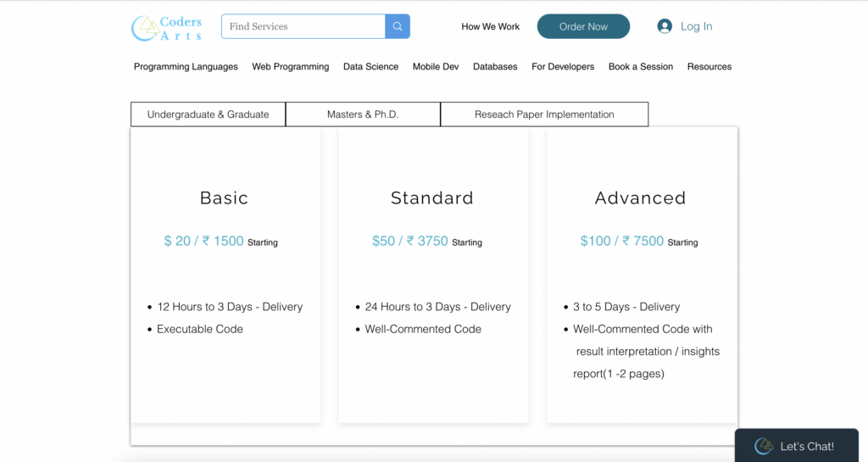Viewport: 868px width, 462px height.
Task: Open the Mobile Dev menu
Action: (x=436, y=67)
